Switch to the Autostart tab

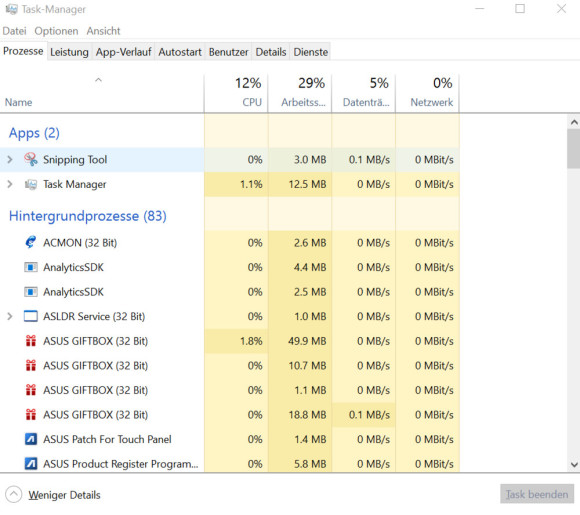pyautogui.click(x=180, y=52)
